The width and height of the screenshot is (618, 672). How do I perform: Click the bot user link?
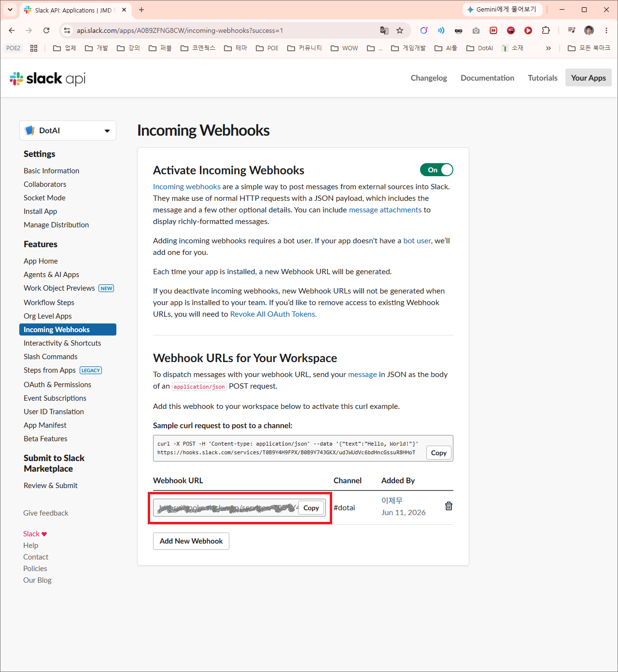point(417,241)
